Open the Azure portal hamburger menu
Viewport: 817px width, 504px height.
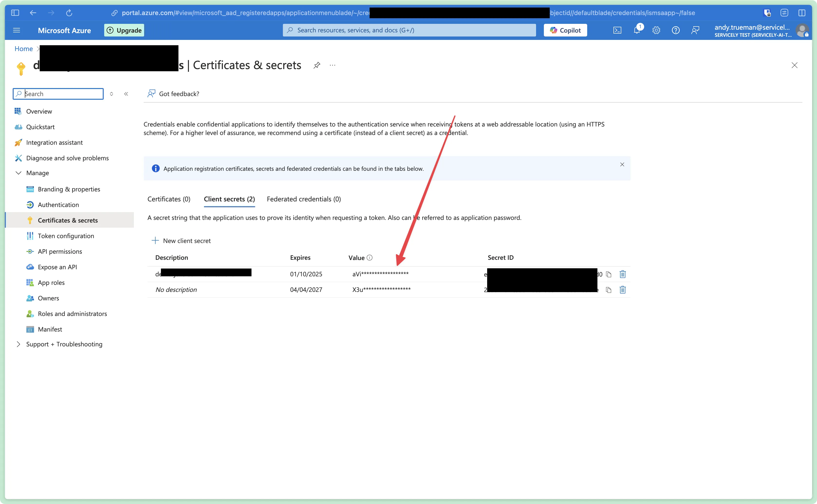[16, 30]
